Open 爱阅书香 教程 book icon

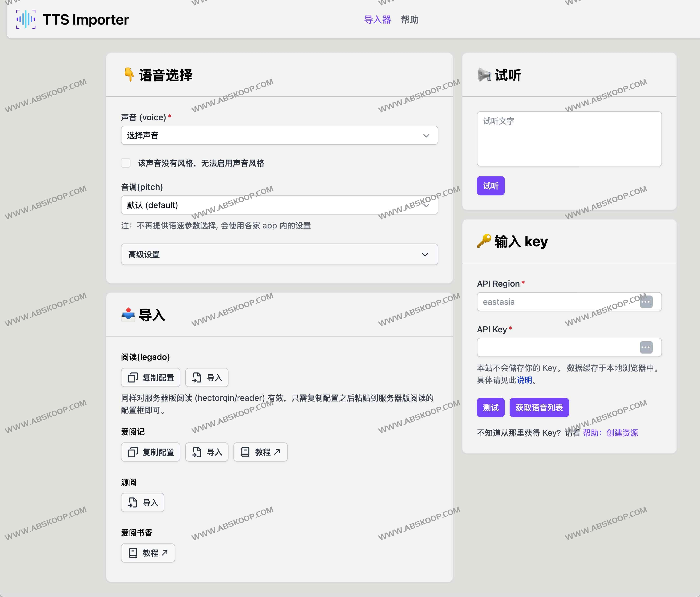tap(133, 553)
